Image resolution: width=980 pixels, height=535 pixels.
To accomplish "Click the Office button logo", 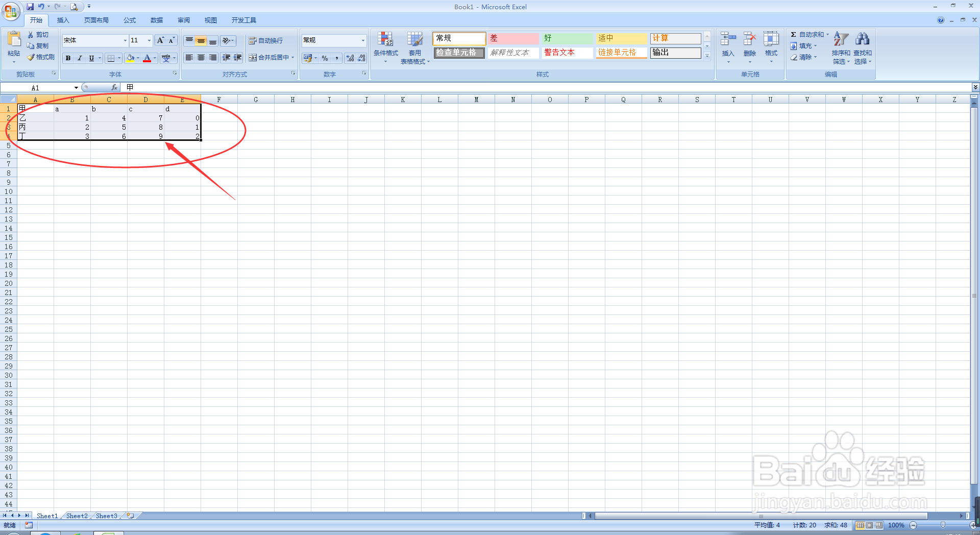I will (11, 11).
